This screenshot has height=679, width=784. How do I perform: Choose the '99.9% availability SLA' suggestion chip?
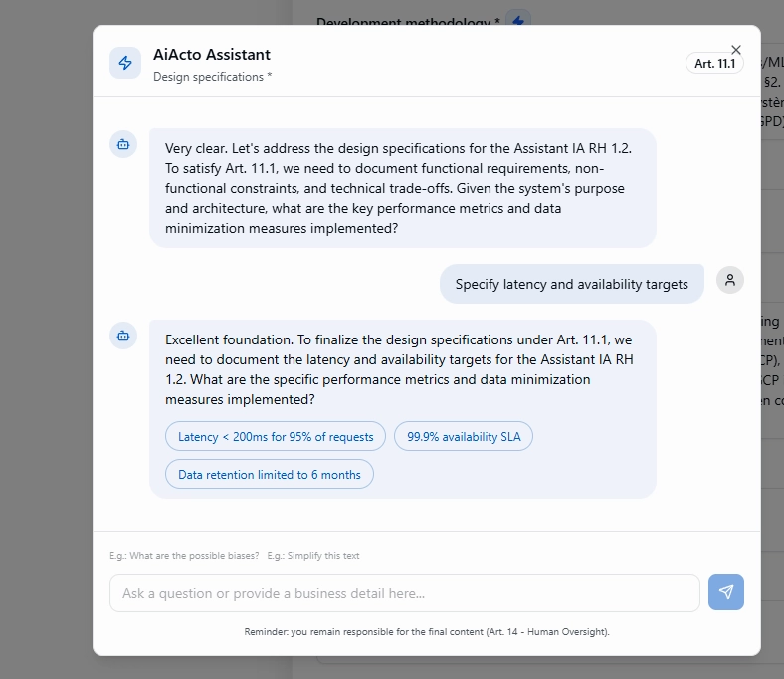point(464,436)
